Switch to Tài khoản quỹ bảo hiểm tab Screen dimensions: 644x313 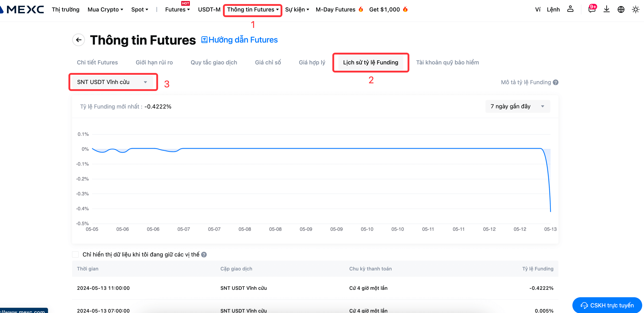point(447,62)
